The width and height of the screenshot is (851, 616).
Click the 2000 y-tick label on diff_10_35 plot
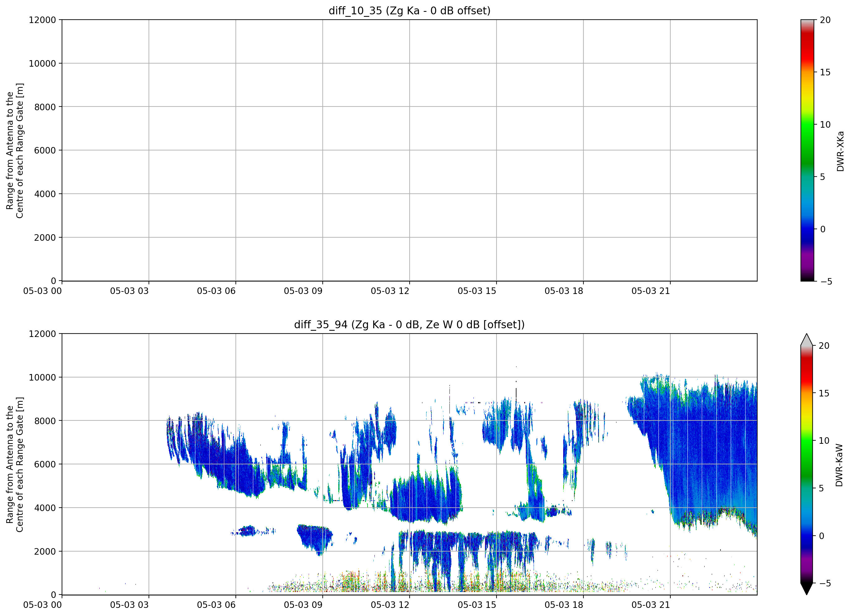(45, 238)
